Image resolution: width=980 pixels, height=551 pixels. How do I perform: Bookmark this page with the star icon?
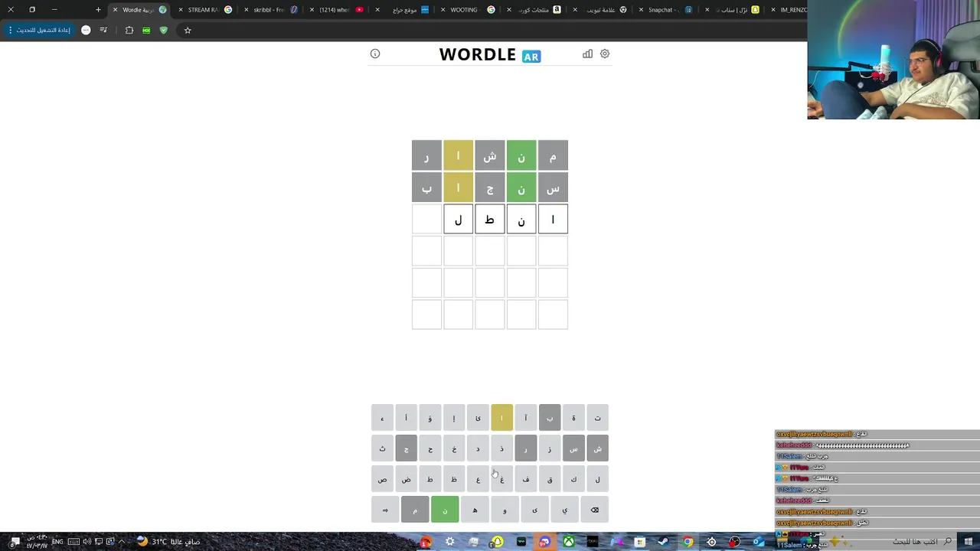tap(188, 30)
